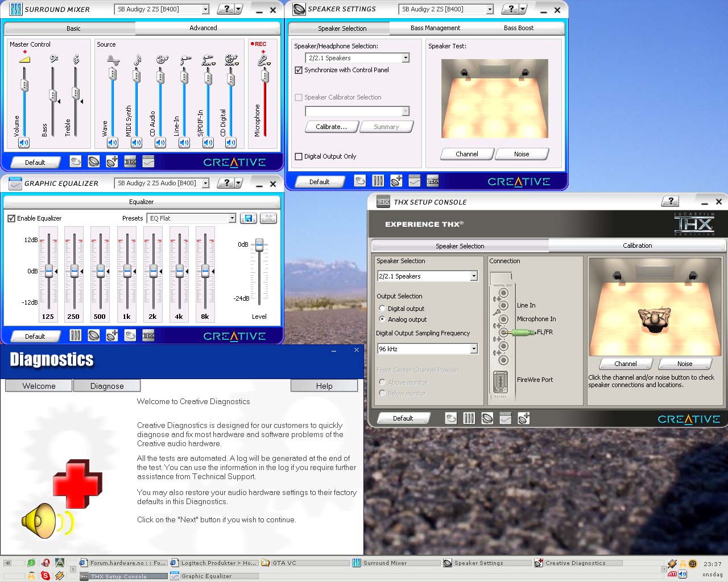Viewport: 728px width, 582px height.
Task: Click the volume icon in system tray
Action: pyautogui.click(x=682, y=574)
